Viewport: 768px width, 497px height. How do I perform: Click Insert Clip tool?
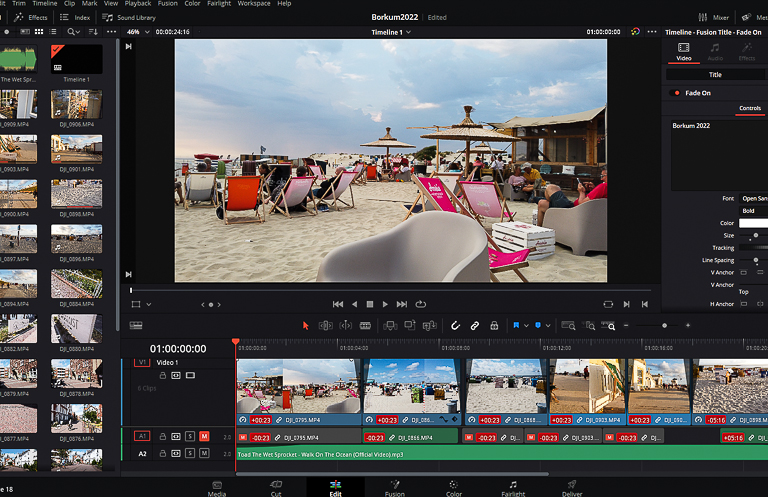[x=390, y=326]
